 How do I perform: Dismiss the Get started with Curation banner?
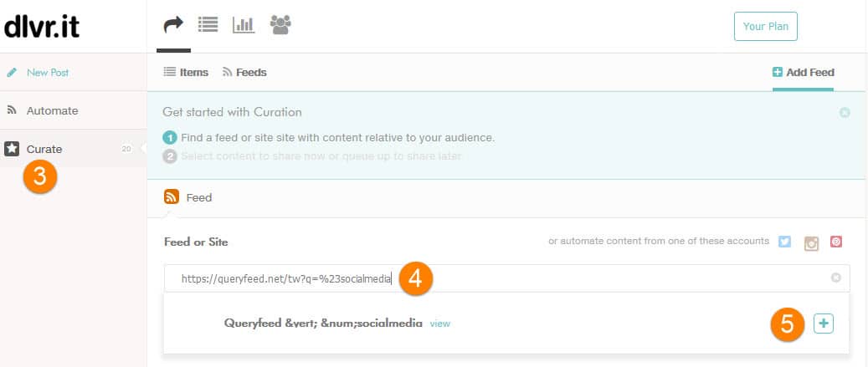(845, 112)
